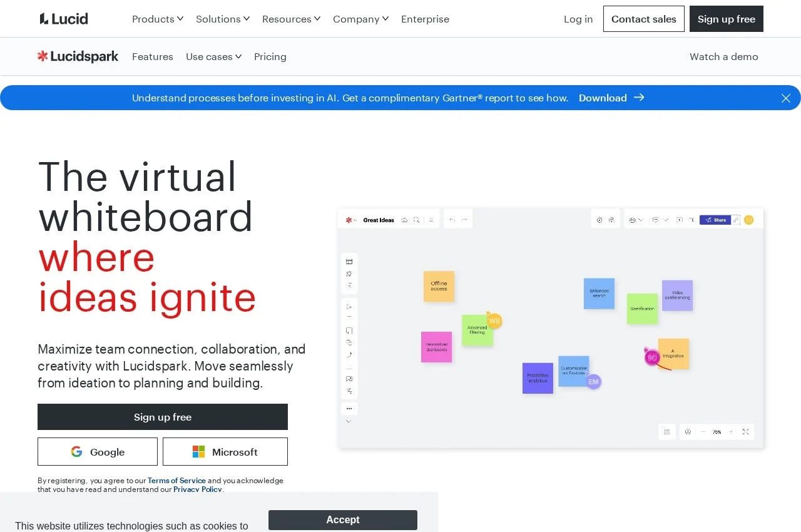This screenshot has height=532, width=801.
Task: Click the collaborators people icon in the preview
Action: point(633,220)
